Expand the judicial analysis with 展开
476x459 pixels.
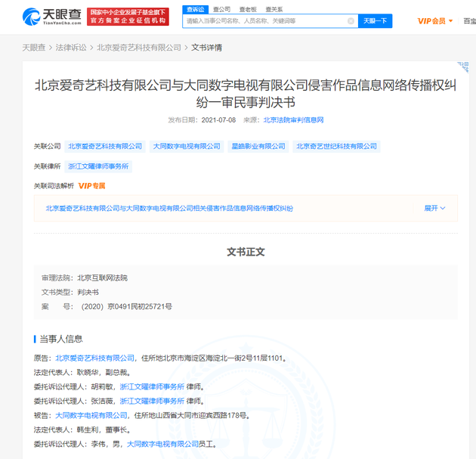point(434,209)
